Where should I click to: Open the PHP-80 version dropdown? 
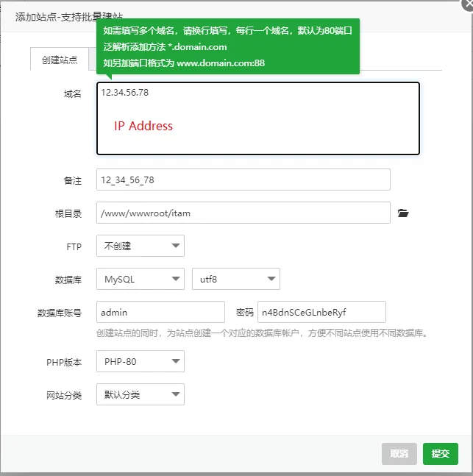141,361
